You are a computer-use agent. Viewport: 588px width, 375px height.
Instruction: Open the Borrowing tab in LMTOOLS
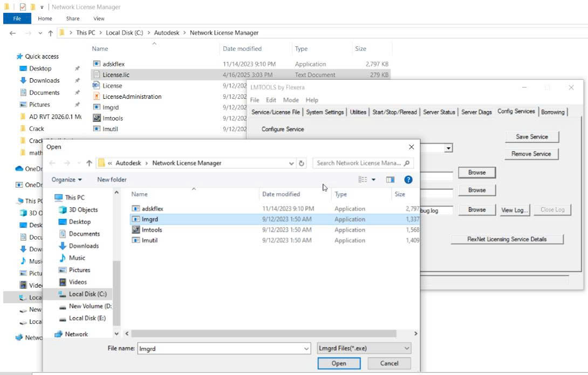pyautogui.click(x=553, y=112)
